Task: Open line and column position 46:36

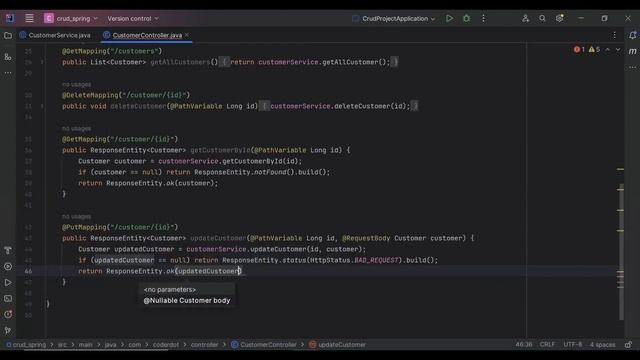Action: [524, 344]
